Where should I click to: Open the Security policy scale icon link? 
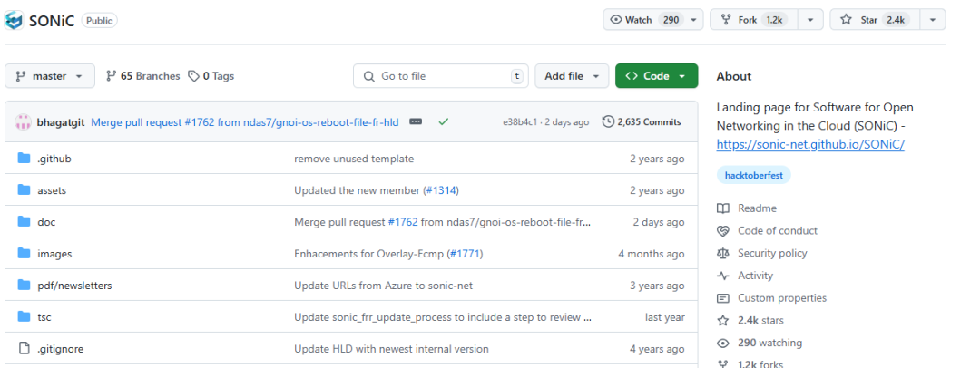pyautogui.click(x=723, y=254)
